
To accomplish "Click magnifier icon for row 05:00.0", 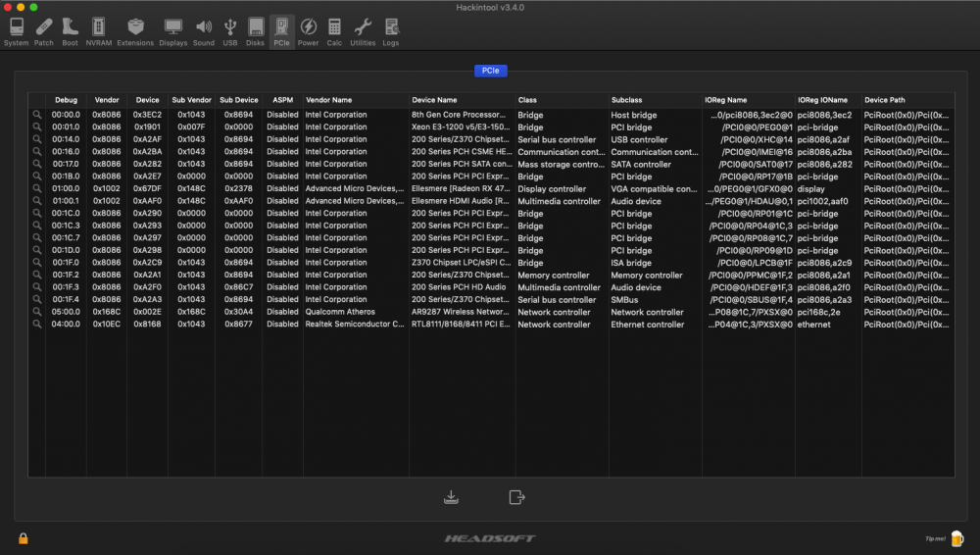I will (37, 312).
